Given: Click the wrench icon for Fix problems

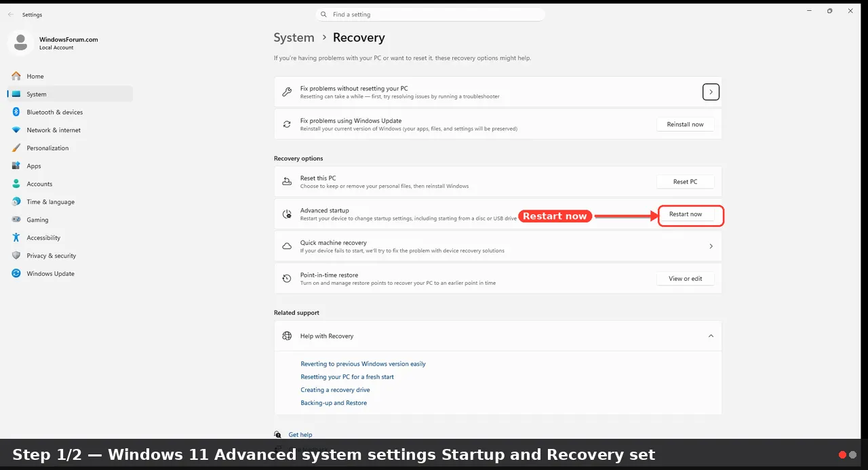Looking at the screenshot, I should [x=287, y=92].
